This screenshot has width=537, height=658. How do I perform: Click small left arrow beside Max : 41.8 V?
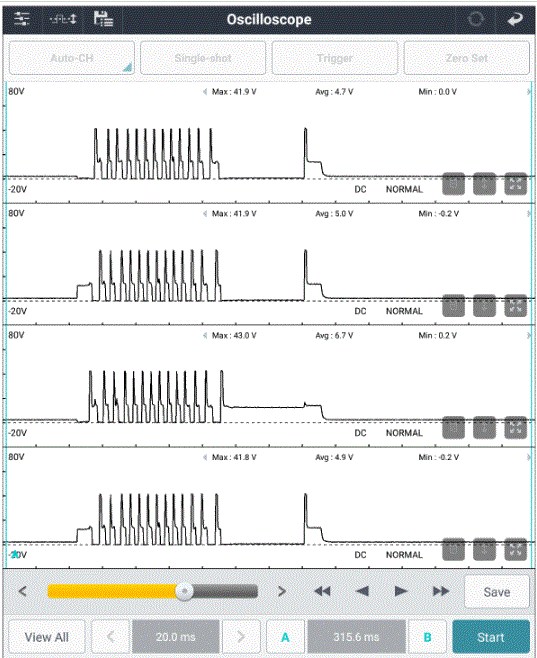click(205, 457)
